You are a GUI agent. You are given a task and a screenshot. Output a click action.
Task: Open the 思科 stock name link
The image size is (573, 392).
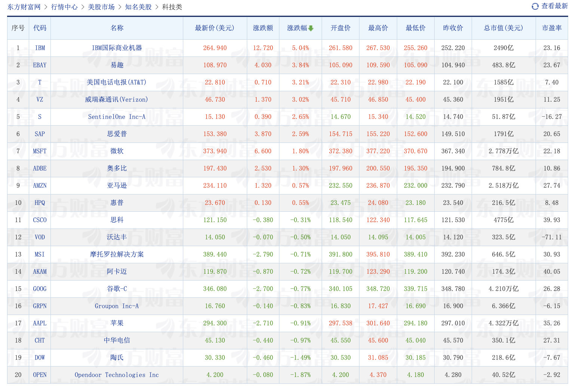tap(117, 220)
